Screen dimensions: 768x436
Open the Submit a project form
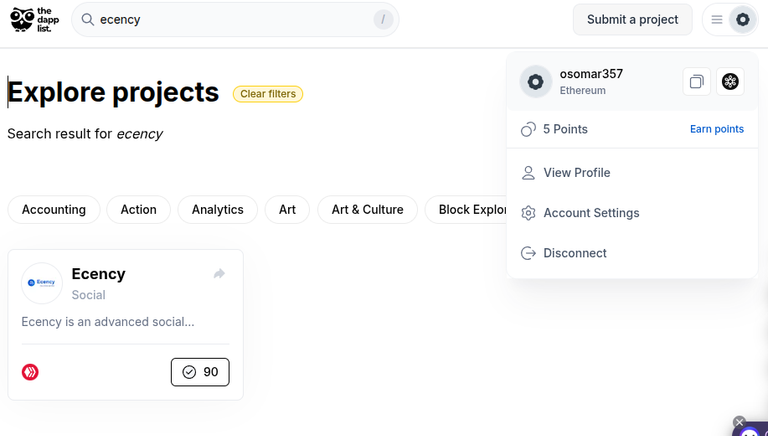coord(632,20)
